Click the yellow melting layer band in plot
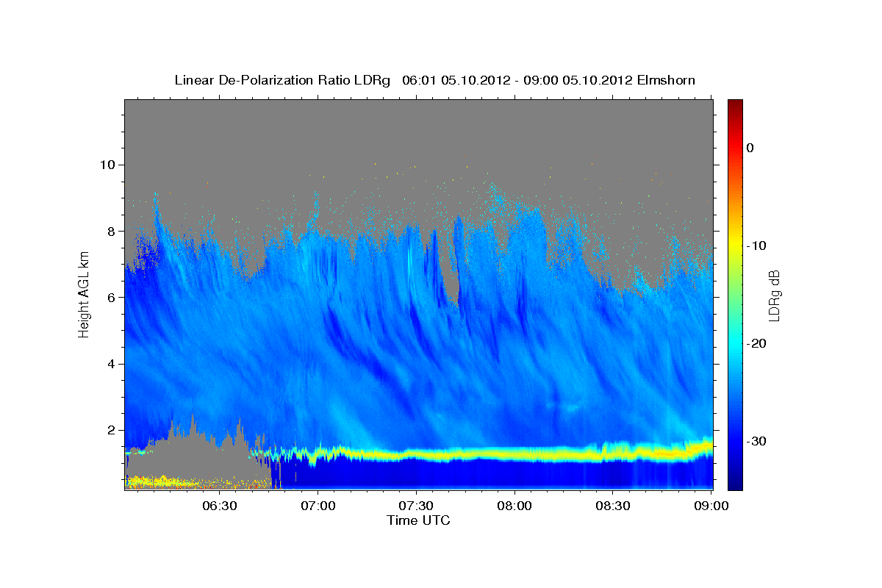This screenshot has width=882, height=588. tap(514, 454)
